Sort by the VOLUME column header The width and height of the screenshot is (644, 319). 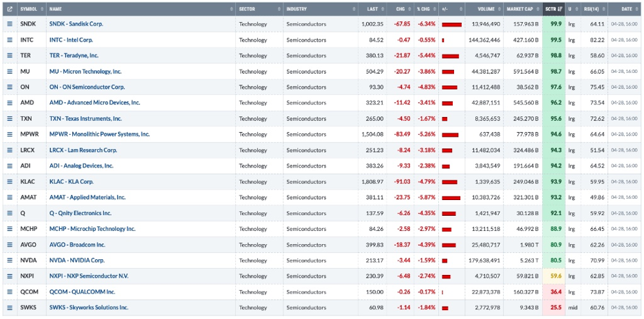point(484,9)
